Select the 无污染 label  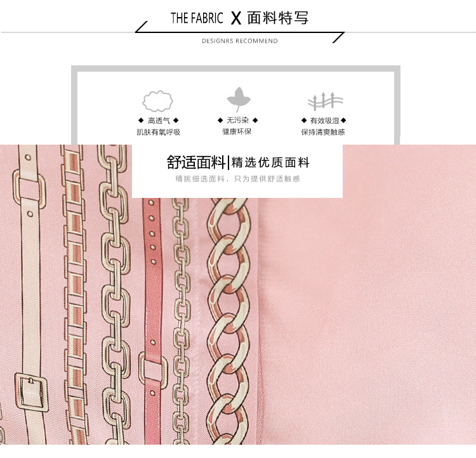click(237, 120)
